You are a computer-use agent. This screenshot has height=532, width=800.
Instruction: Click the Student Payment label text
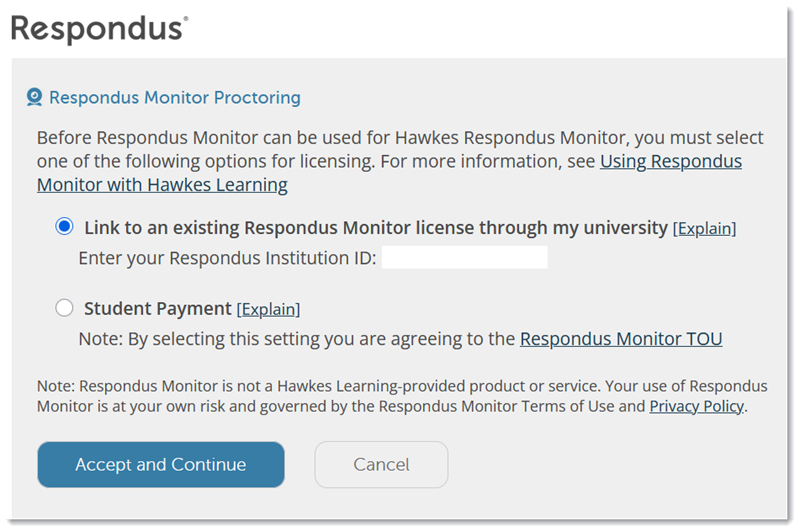[158, 309]
